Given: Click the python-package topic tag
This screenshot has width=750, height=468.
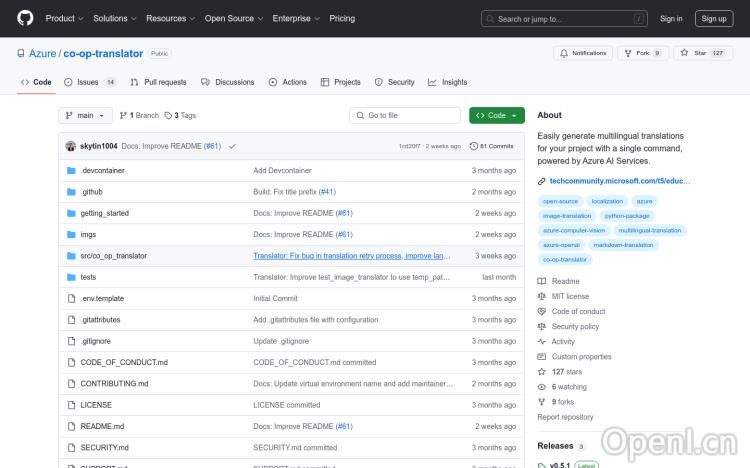Looking at the screenshot, I should pyautogui.click(x=627, y=215).
